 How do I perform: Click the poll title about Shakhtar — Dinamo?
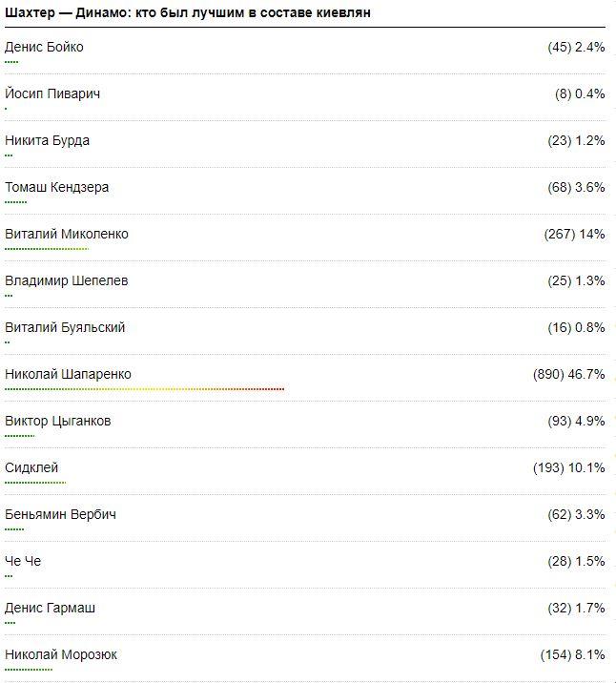pos(188,12)
